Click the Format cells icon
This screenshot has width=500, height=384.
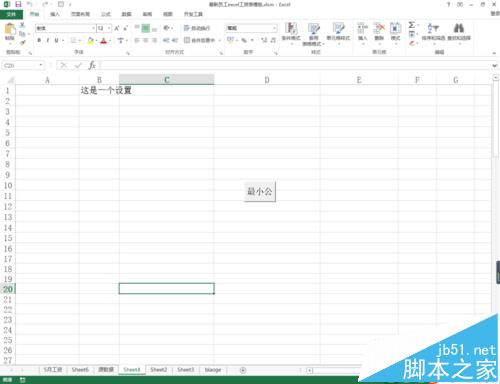click(395, 29)
